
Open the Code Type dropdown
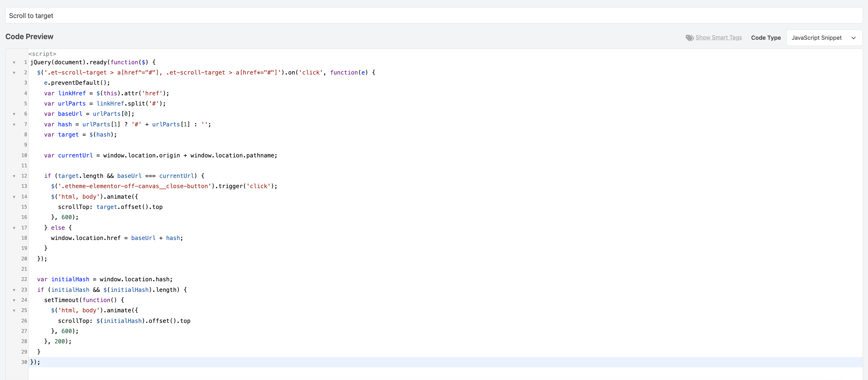point(824,38)
